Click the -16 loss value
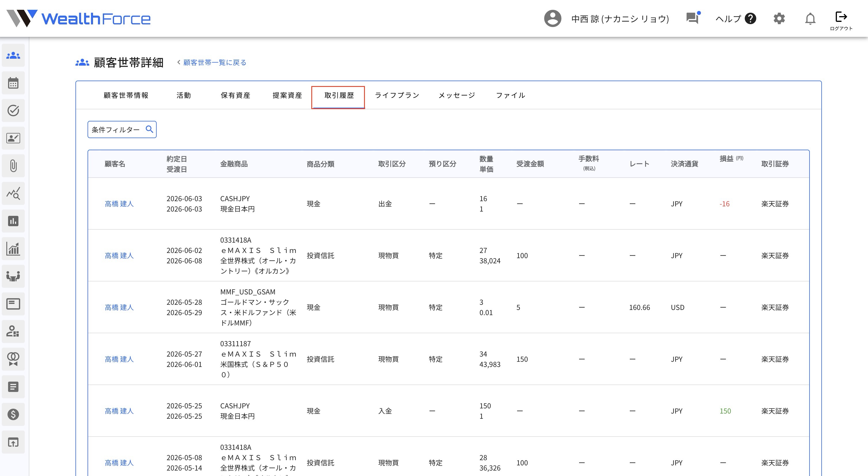 (725, 204)
